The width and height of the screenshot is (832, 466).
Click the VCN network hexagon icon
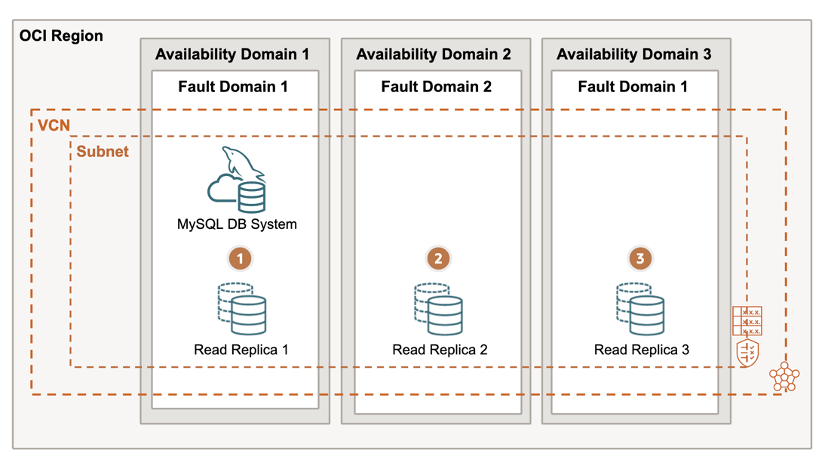(x=784, y=377)
